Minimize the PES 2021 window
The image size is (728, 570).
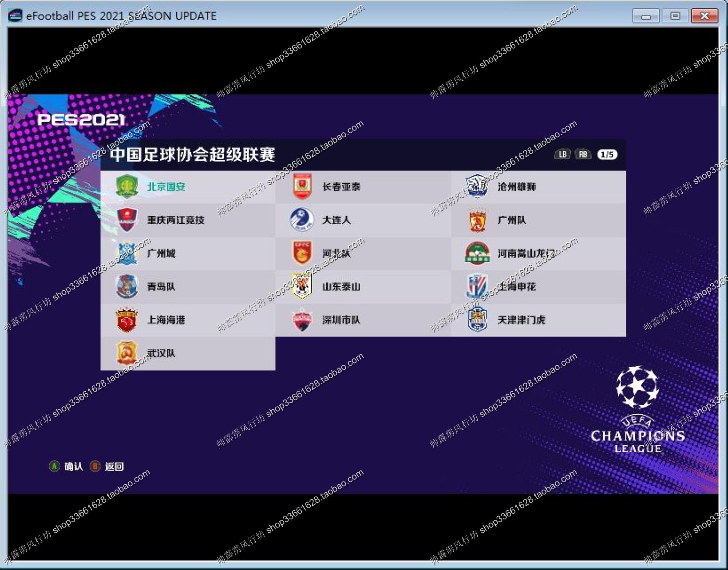[646, 16]
